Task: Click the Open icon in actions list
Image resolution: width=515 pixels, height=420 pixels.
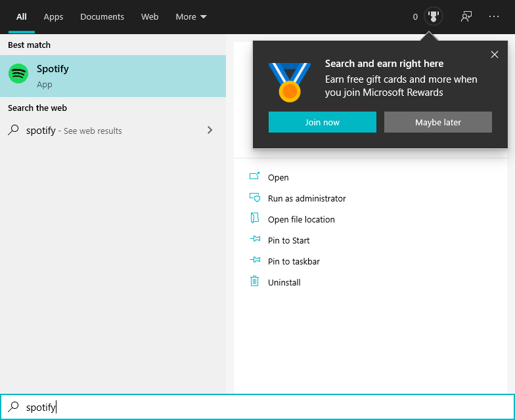Action: coord(255,177)
